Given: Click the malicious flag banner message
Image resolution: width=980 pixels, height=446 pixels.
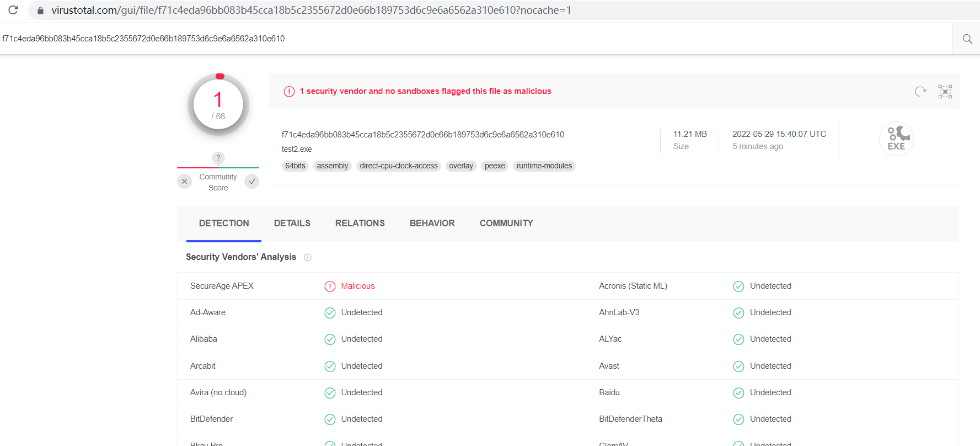Looking at the screenshot, I should [x=425, y=91].
